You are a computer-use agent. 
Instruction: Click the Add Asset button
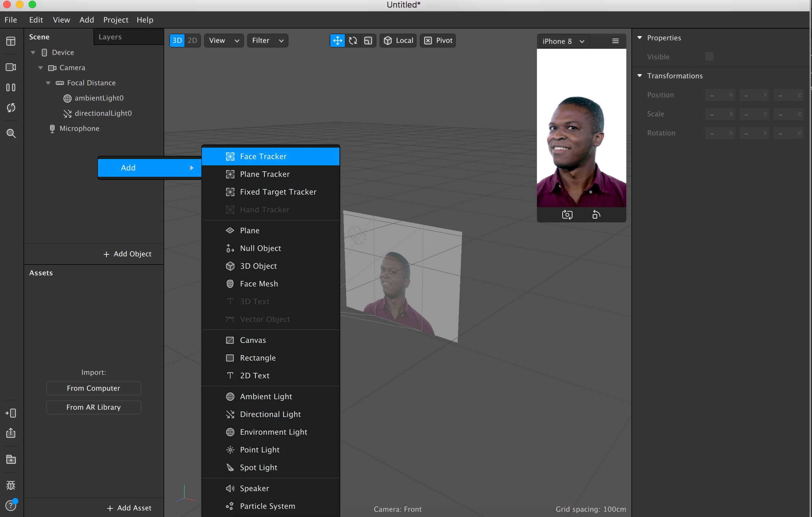(x=129, y=507)
